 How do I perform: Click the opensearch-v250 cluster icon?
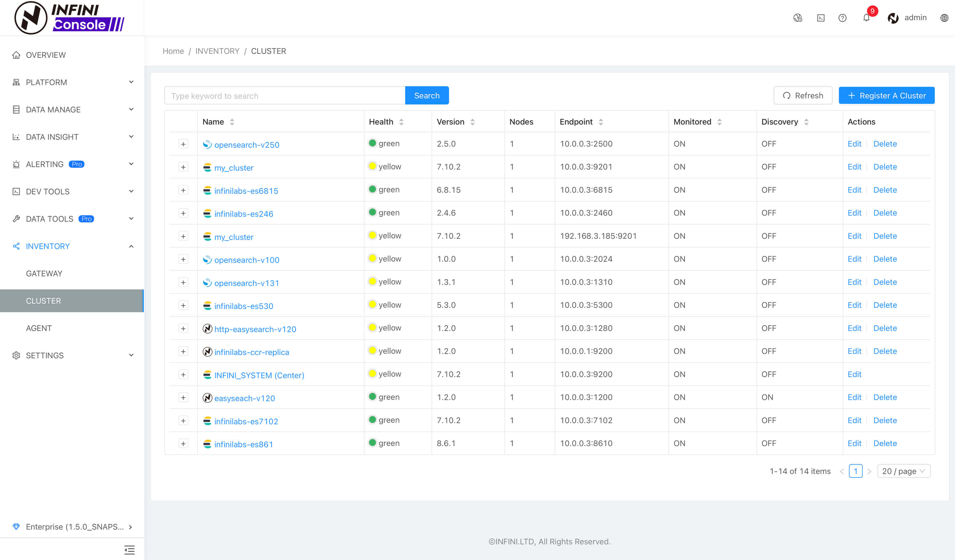[207, 144]
